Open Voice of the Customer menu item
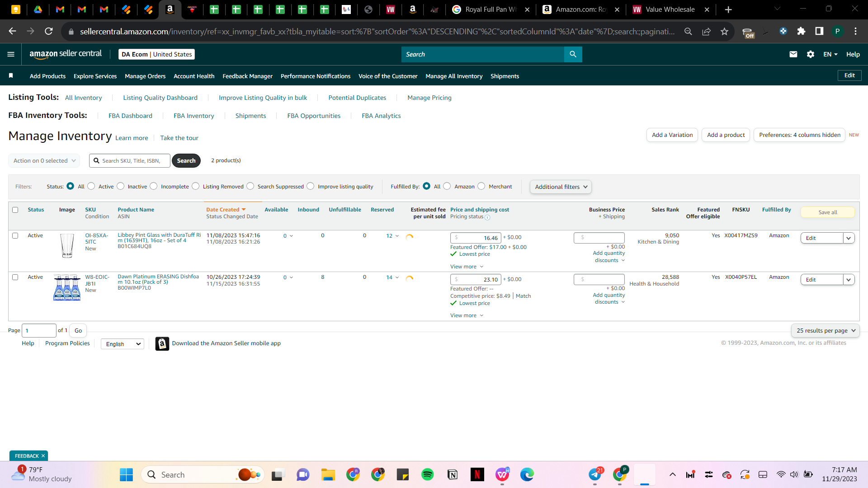Image resolution: width=868 pixels, height=488 pixels. [x=388, y=76]
